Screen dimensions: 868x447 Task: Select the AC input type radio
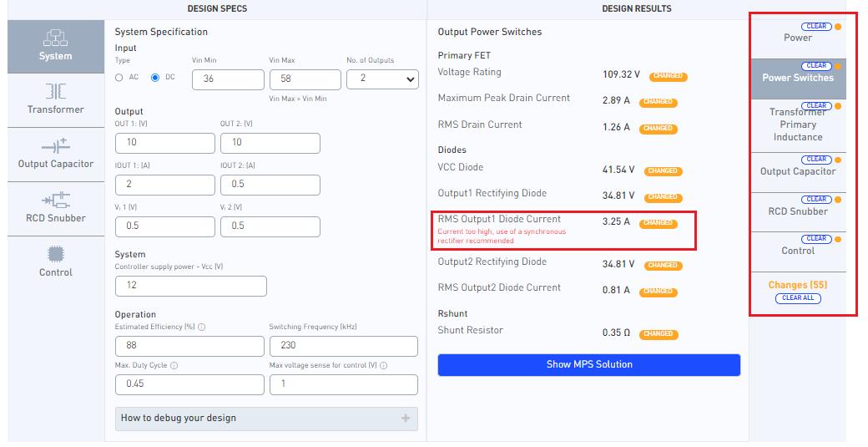[x=119, y=78]
